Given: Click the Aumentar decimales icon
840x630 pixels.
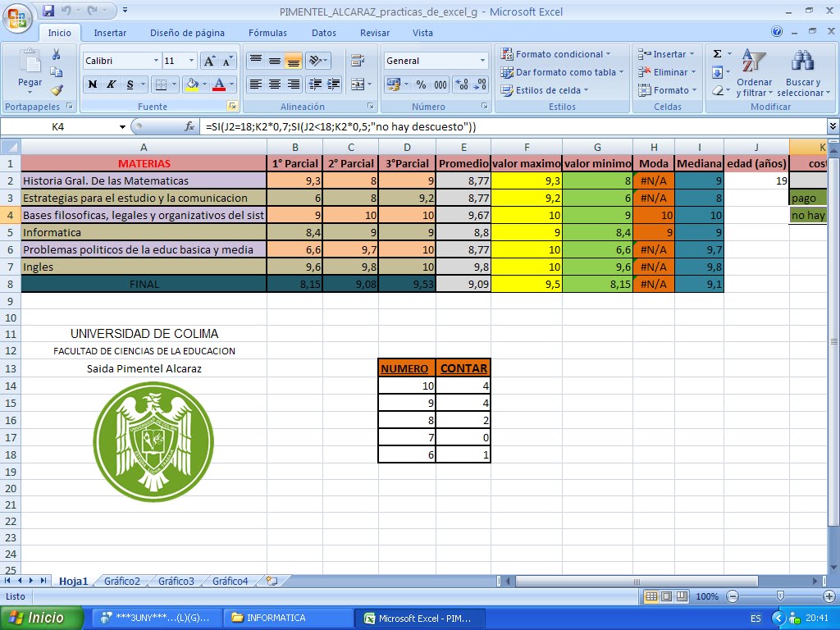Looking at the screenshot, I should 462,84.
